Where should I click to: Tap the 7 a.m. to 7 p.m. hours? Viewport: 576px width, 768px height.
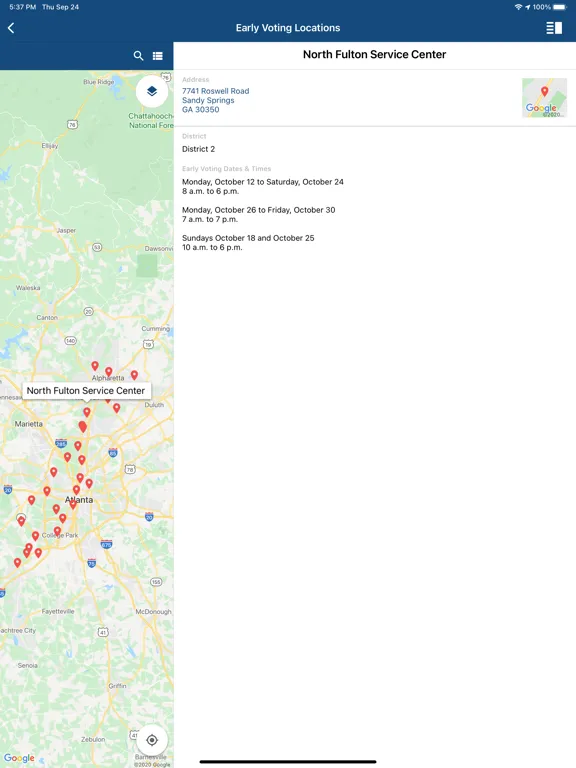[x=210, y=219]
